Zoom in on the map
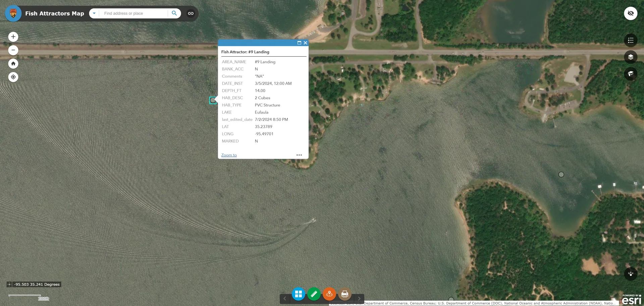 [13, 37]
